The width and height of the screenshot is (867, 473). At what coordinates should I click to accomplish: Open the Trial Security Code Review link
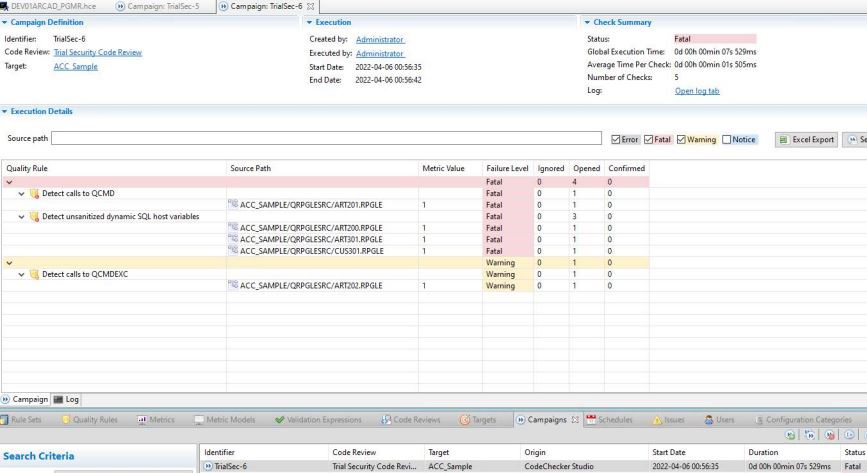click(x=98, y=53)
